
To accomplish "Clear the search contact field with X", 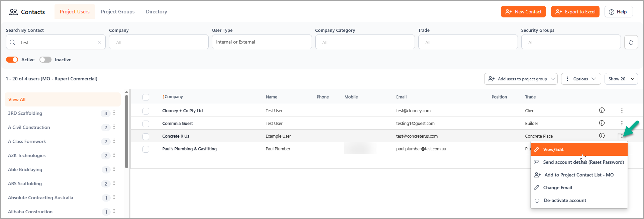I will tap(100, 43).
